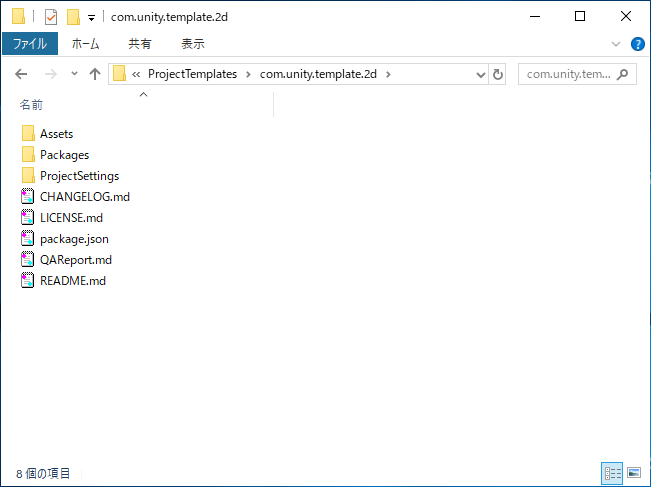Select the ProjectSettings folder icon
651x487 pixels.
(x=28, y=176)
